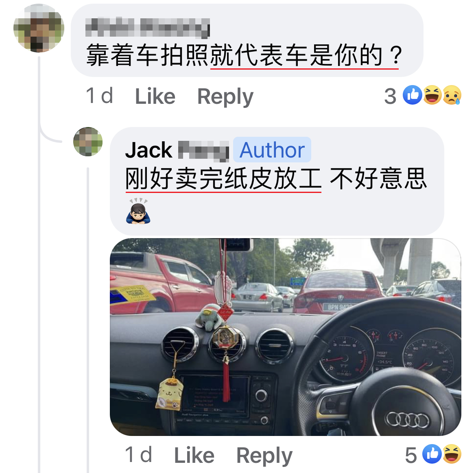Click the Author badge next to Jack
Viewport: 476px width, 473px height.
272,150
